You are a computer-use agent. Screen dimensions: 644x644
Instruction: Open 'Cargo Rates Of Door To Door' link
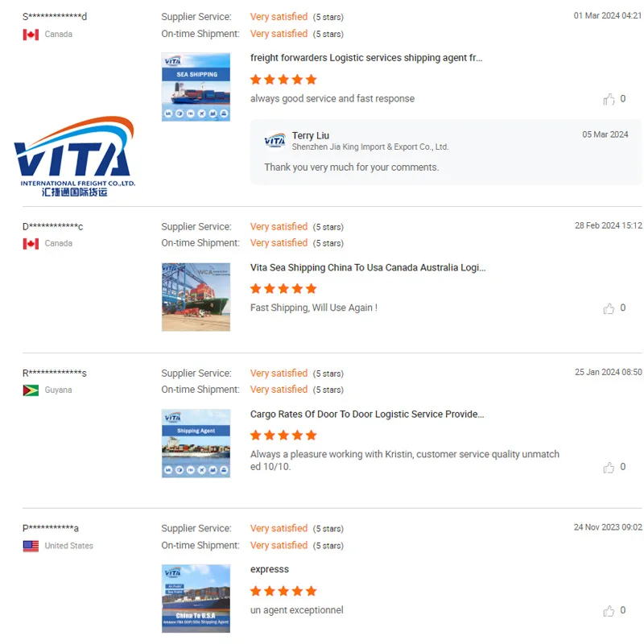(367, 414)
